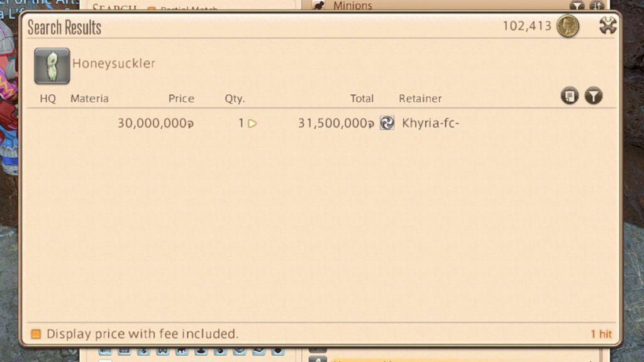Sort listings by the Price column header
Viewport: 644px width, 362px height.
coord(181,99)
